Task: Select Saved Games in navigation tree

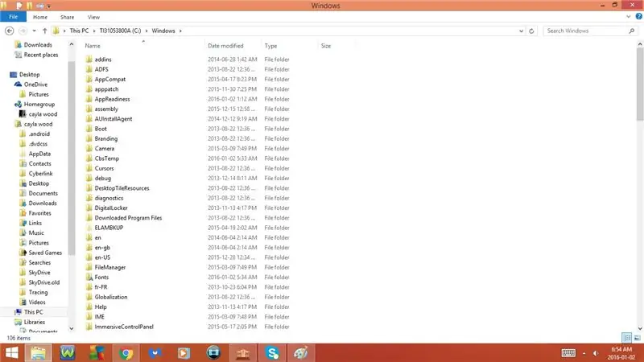Action: (45, 253)
